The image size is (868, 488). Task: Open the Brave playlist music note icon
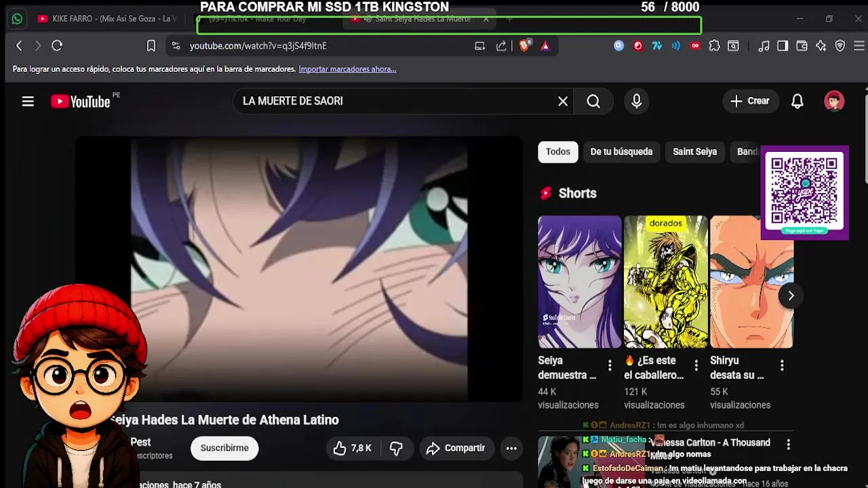(x=764, y=45)
